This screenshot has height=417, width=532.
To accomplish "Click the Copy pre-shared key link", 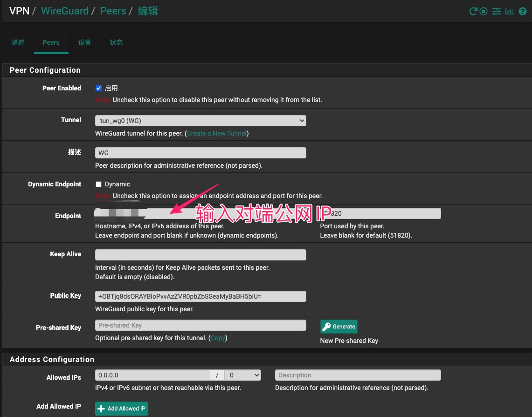I will click(218, 338).
